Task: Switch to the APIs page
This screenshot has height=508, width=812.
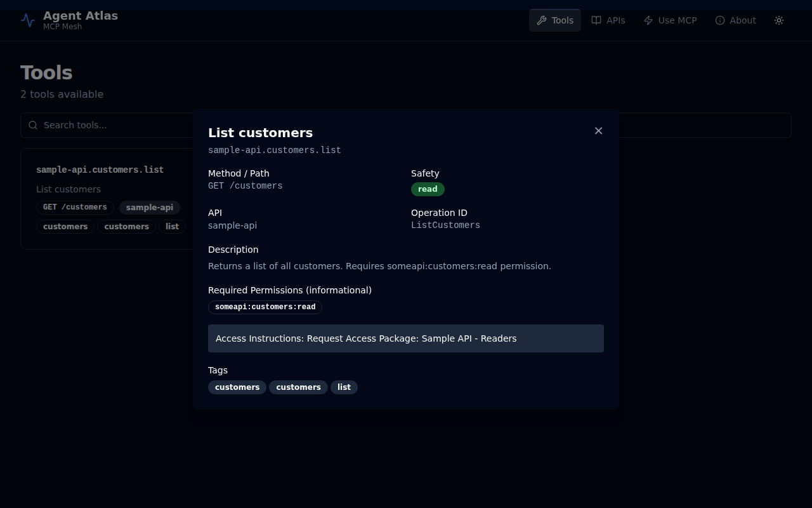Action: [608, 20]
